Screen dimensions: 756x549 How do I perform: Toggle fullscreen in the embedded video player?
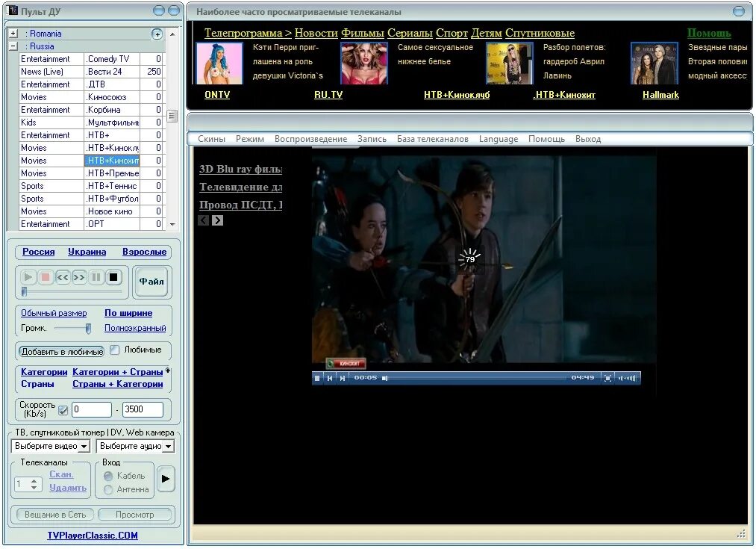click(x=608, y=378)
